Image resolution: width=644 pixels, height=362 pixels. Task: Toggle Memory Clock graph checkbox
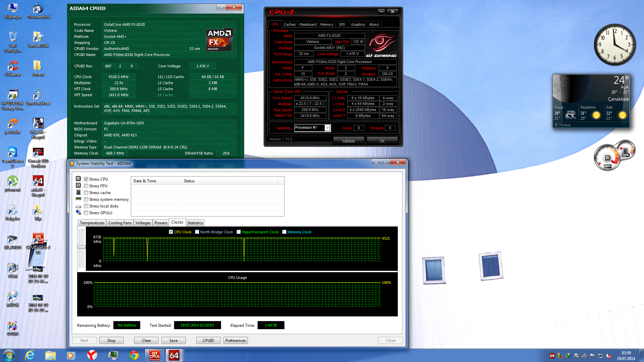click(x=284, y=232)
